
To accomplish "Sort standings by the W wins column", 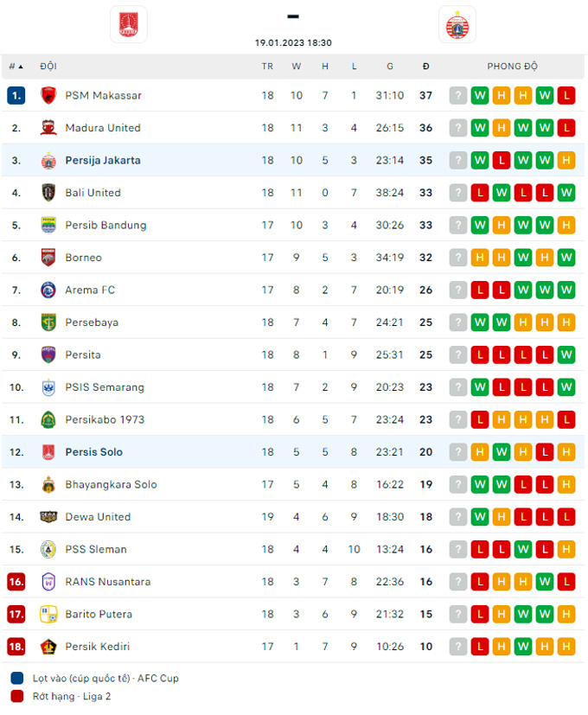I will tap(297, 67).
